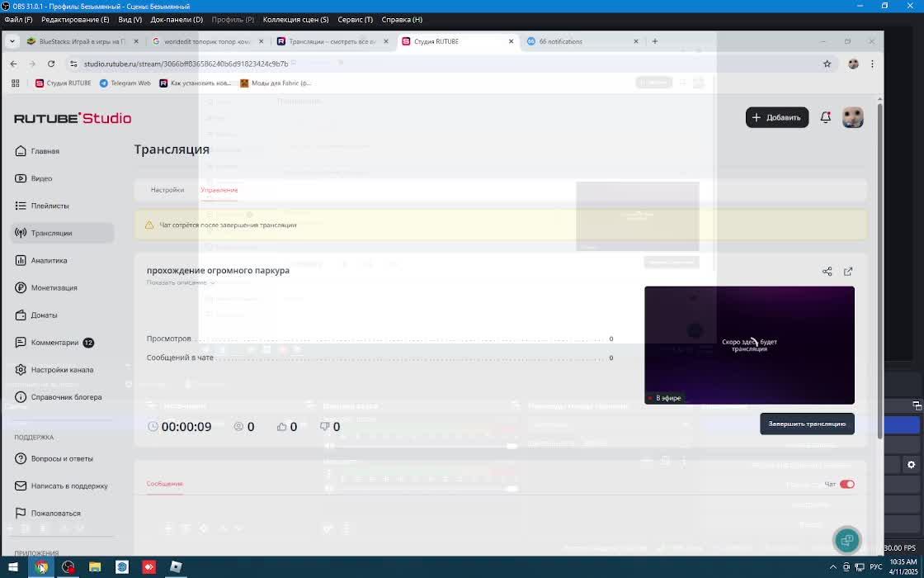Click the Добавить button
The image size is (924, 578).
click(x=776, y=117)
